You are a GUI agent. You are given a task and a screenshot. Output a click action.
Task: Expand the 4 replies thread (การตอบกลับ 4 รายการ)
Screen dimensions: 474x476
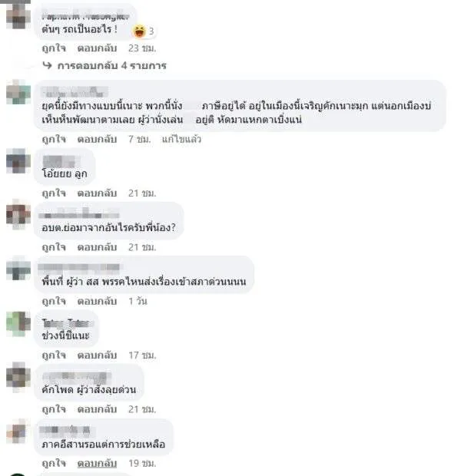(x=112, y=65)
